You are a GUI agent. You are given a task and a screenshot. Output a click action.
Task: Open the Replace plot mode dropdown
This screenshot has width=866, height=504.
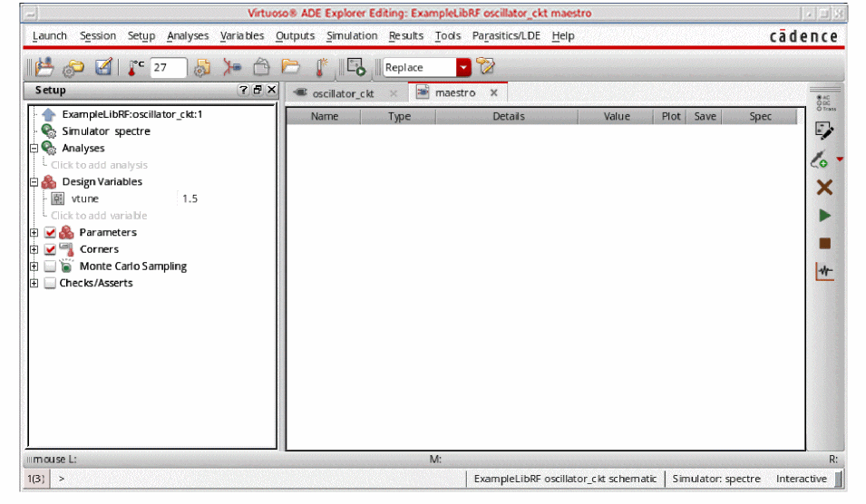coord(463,67)
